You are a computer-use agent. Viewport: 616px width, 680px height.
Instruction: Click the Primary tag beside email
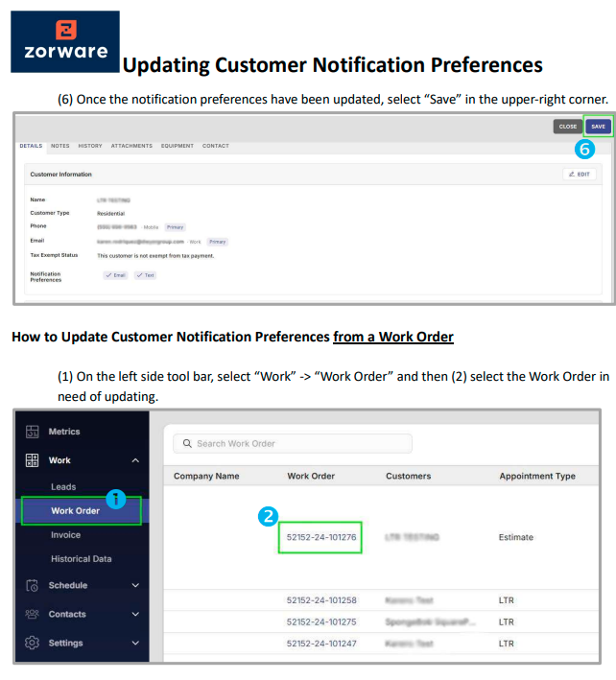[218, 242]
